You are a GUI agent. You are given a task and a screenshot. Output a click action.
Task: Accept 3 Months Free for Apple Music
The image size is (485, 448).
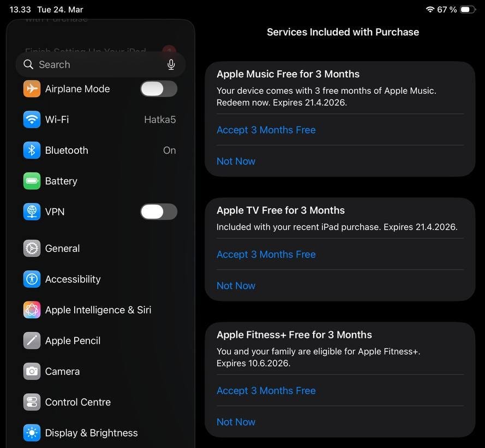tap(266, 130)
